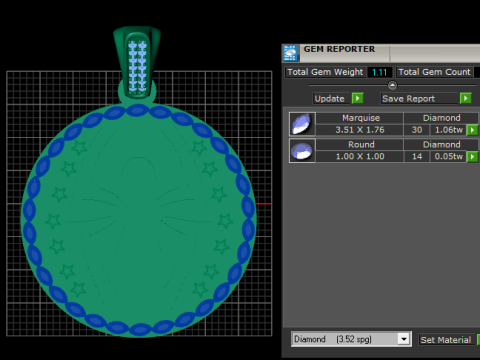The height and width of the screenshot is (360, 480).
Task: Click the Gem Reporter panel logo icon
Action: tap(290, 53)
